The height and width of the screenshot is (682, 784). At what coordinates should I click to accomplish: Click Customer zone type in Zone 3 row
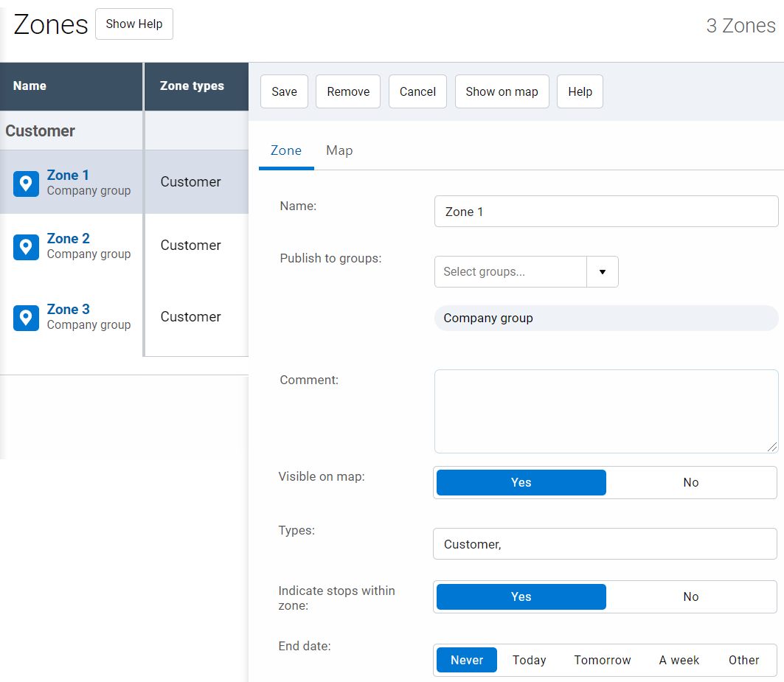(x=190, y=317)
